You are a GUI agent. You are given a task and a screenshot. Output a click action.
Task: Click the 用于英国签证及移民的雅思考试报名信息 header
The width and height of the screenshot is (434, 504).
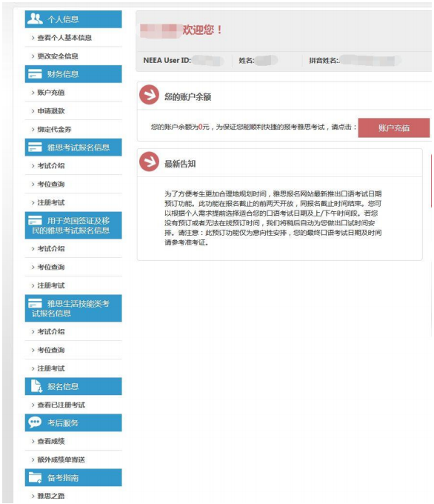73,225
